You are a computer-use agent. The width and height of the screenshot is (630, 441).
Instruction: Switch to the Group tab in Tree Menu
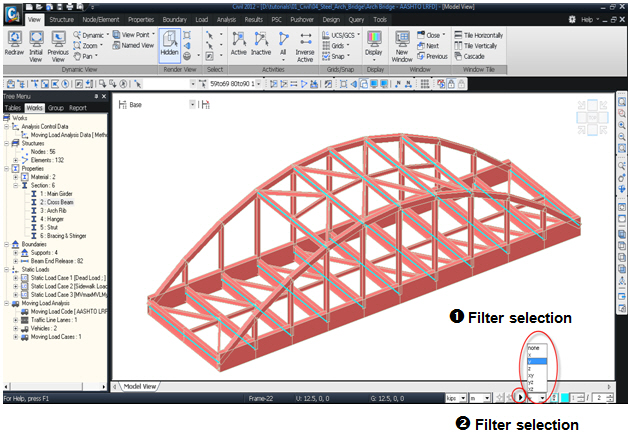55,107
